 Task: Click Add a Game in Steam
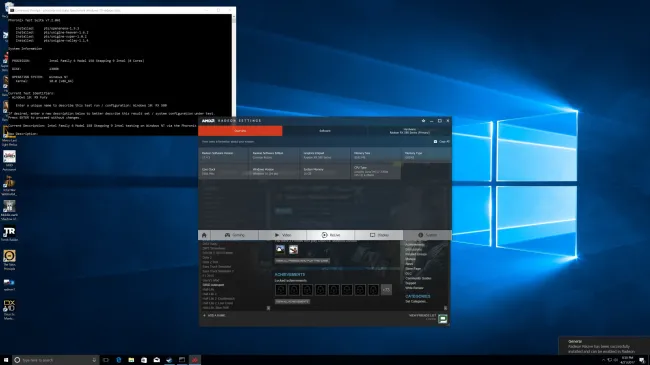(x=214, y=316)
